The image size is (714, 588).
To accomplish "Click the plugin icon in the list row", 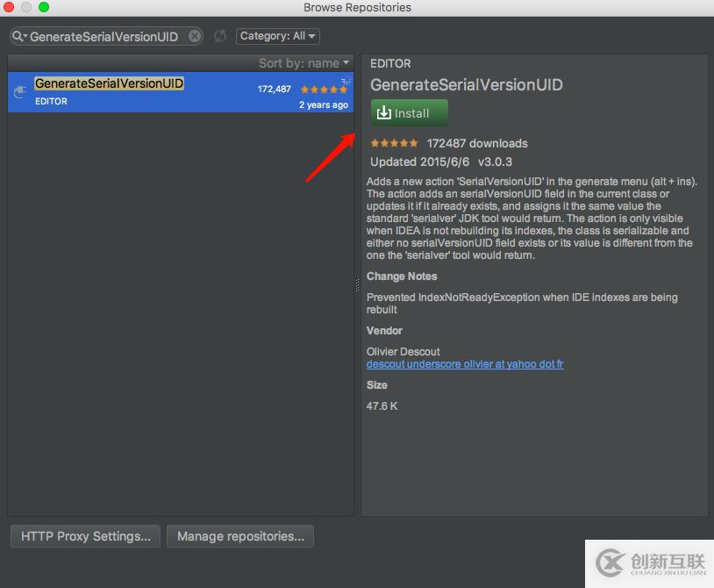I will coord(19,92).
